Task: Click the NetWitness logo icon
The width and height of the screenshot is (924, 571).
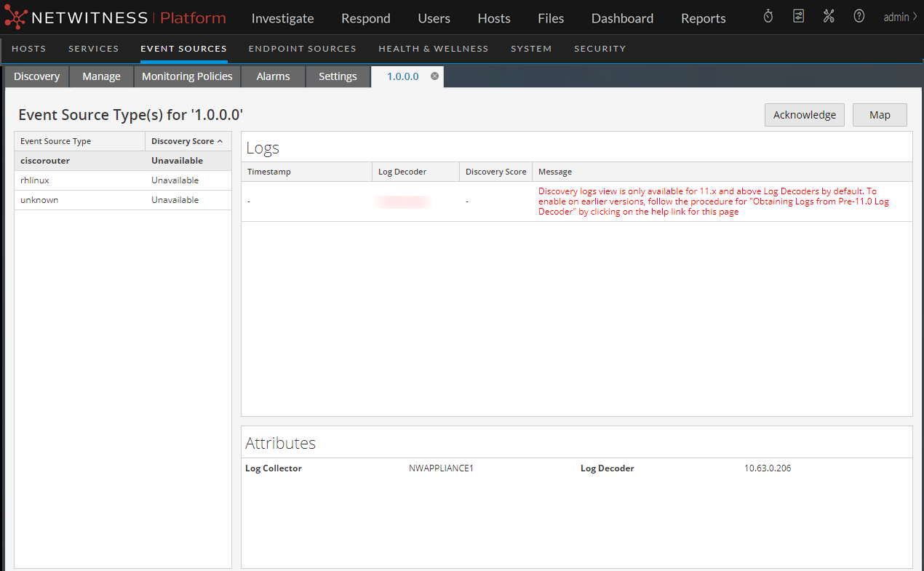Action: click(x=16, y=17)
